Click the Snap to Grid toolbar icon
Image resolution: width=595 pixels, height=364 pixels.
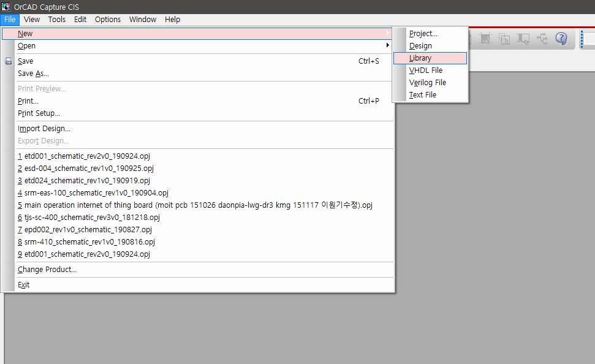(485, 39)
